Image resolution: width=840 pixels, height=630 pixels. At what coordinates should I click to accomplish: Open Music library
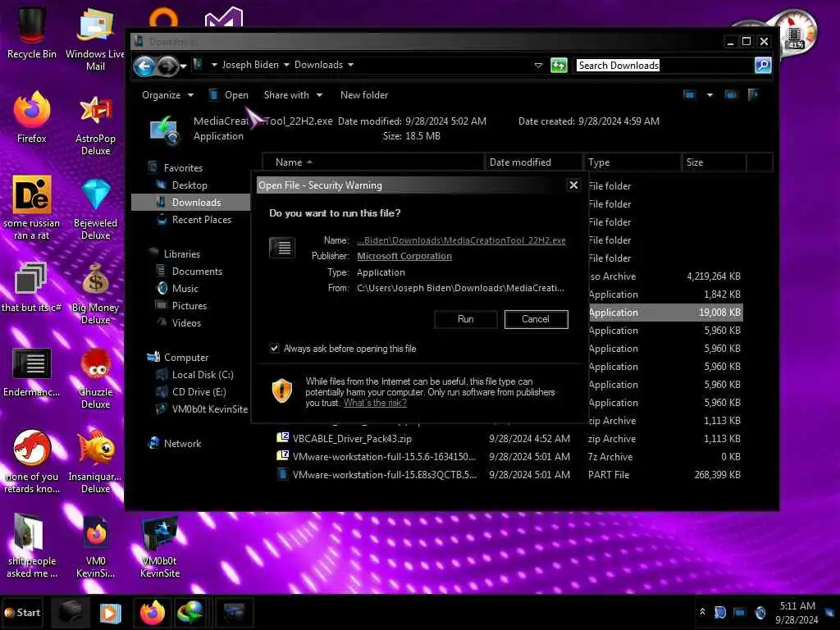tap(185, 289)
